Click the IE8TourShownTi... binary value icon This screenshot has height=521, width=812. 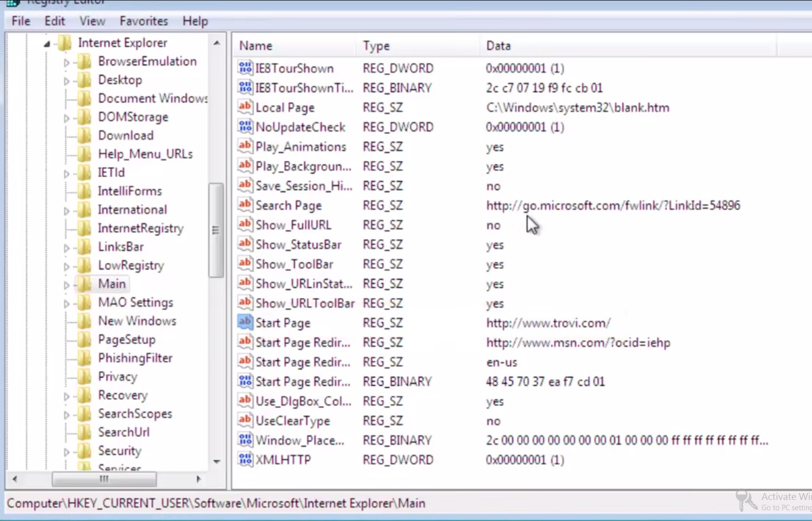245,87
